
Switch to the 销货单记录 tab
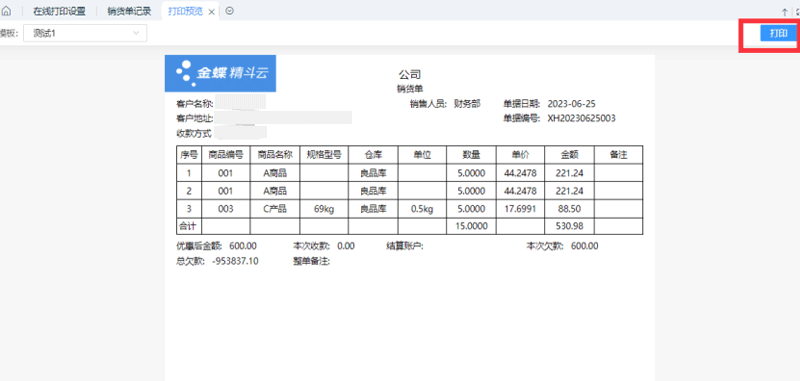129,11
